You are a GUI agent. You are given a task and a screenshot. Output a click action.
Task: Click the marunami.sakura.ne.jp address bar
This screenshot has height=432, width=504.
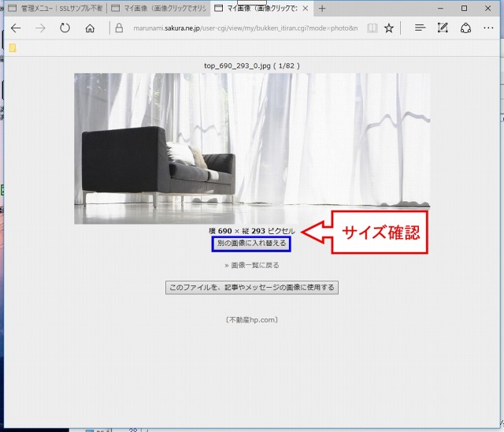pos(245,28)
